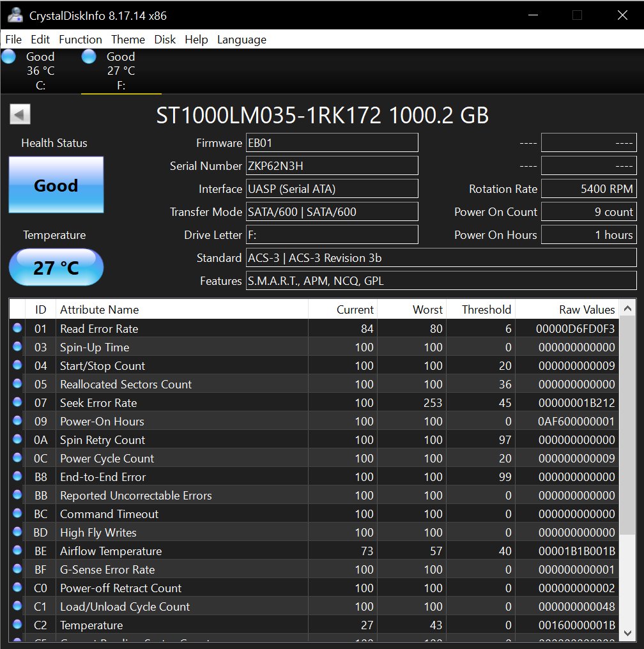The image size is (644, 649).
Task: Click the Current column header
Action: (342, 309)
